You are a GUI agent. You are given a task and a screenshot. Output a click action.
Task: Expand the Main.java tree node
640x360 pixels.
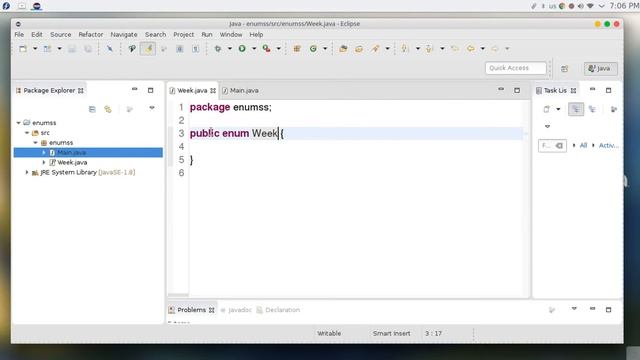[44, 153]
